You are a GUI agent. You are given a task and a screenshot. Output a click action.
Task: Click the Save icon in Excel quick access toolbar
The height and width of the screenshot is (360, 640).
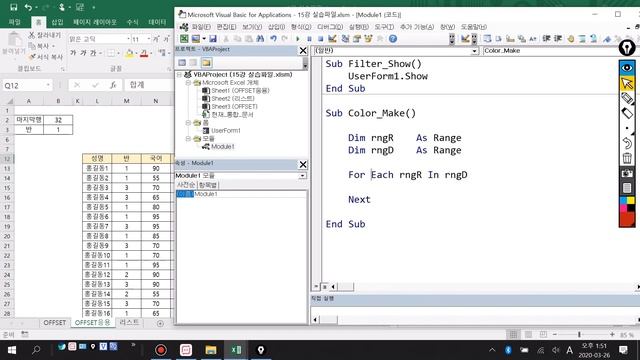pos(13,7)
